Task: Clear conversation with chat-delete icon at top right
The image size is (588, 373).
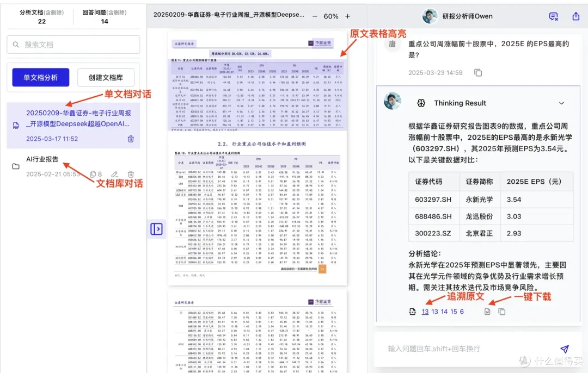Action: [x=554, y=16]
